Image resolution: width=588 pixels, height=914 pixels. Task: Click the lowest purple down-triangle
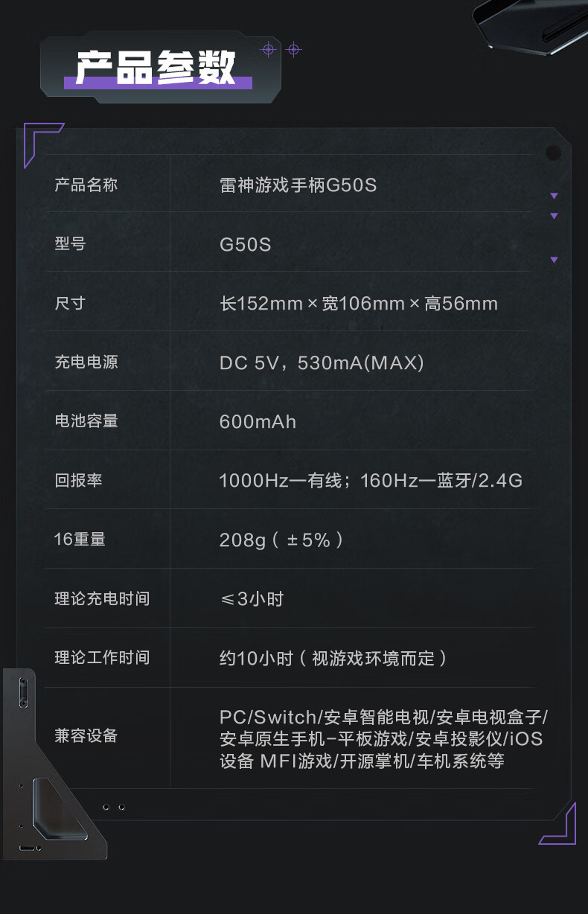pyautogui.click(x=554, y=260)
